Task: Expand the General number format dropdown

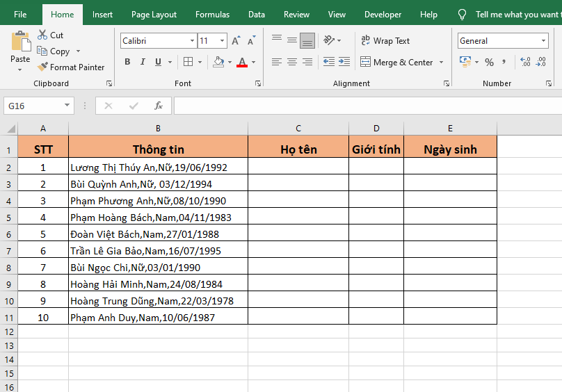Action: click(543, 41)
